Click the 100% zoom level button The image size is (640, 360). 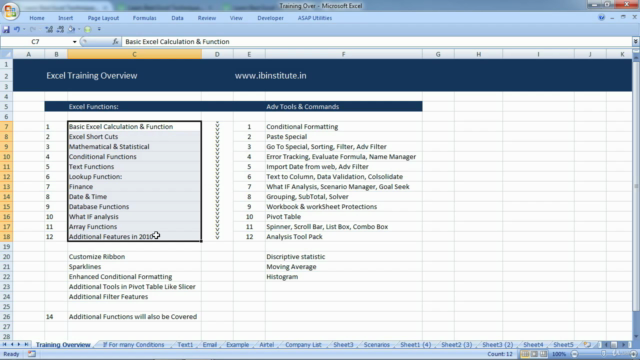[x=559, y=354]
